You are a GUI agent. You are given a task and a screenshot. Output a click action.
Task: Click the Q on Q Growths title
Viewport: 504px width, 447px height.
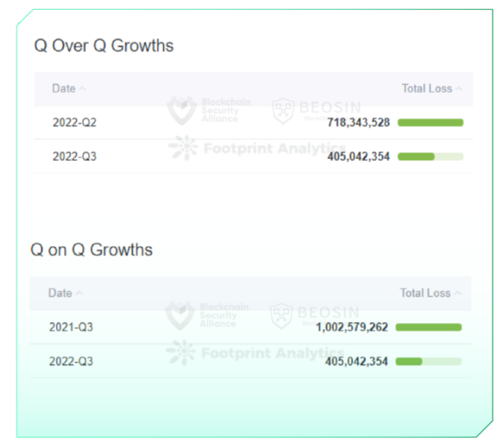[x=91, y=250]
